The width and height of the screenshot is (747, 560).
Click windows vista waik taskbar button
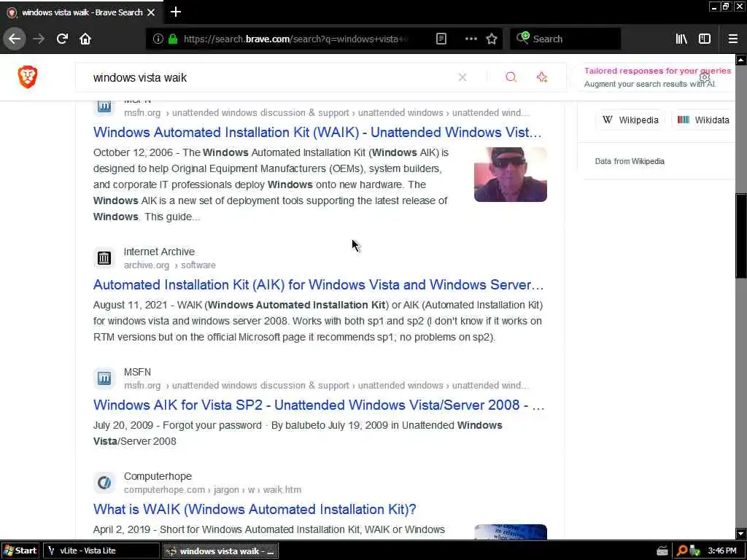(220, 551)
